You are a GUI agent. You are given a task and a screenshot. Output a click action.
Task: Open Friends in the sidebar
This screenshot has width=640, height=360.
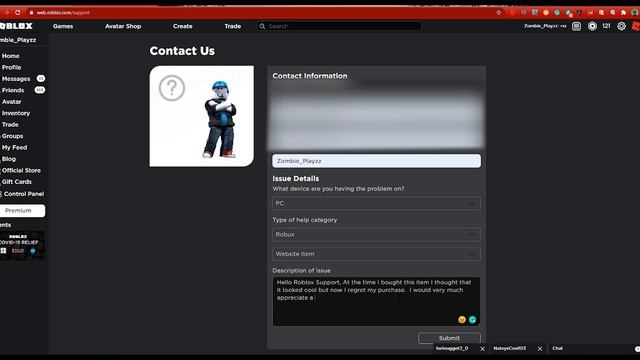click(13, 90)
